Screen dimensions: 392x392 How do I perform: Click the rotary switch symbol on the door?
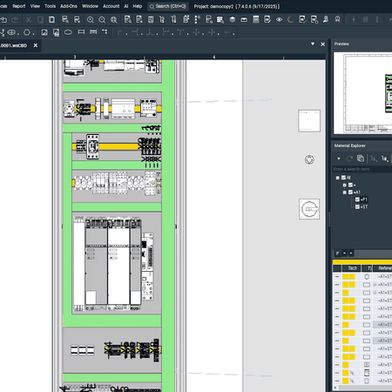(x=309, y=209)
